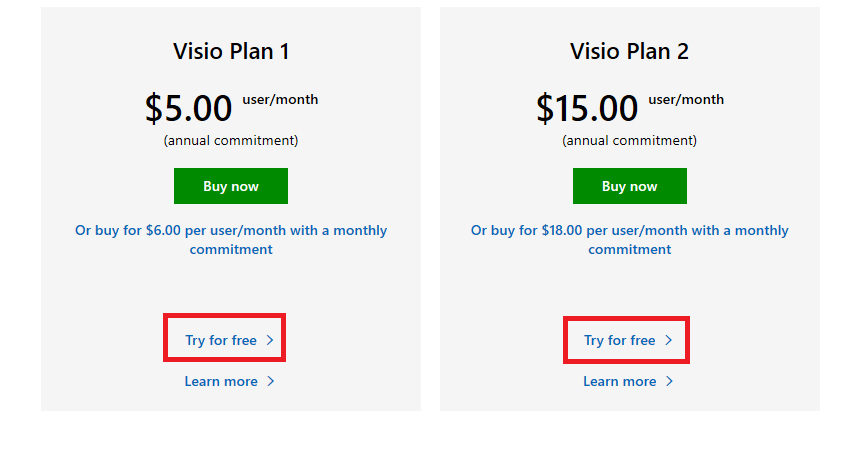Click the chevron beside Plan 2 Learn more
Screen dimensions: 855x463
[669, 381]
